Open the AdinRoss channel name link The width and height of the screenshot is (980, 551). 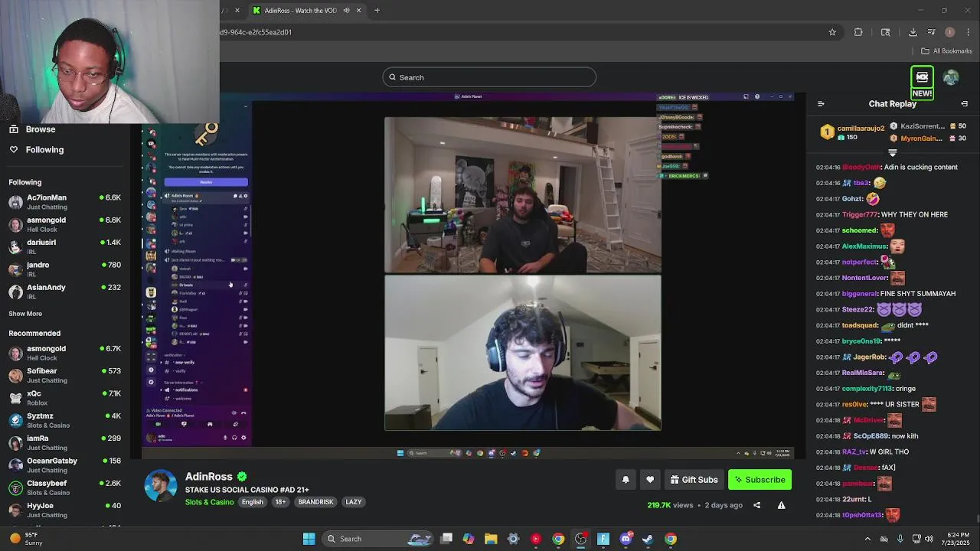208,477
